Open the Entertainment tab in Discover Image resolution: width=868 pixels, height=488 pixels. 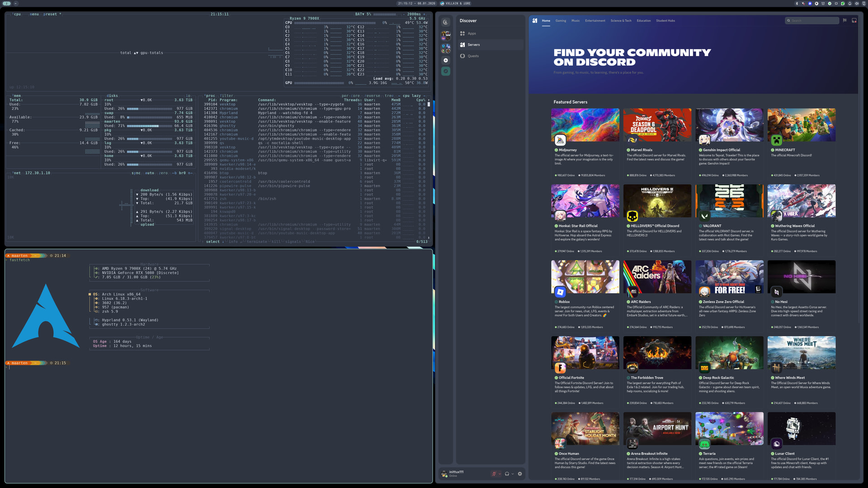click(595, 20)
